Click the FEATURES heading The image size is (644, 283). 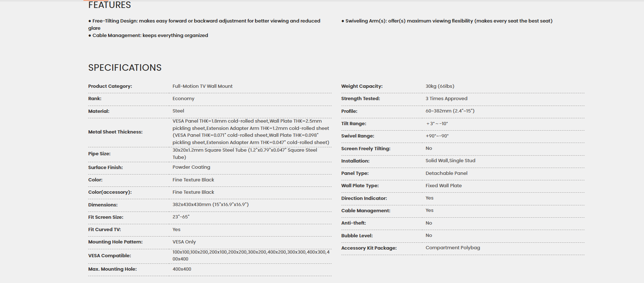(110, 5)
